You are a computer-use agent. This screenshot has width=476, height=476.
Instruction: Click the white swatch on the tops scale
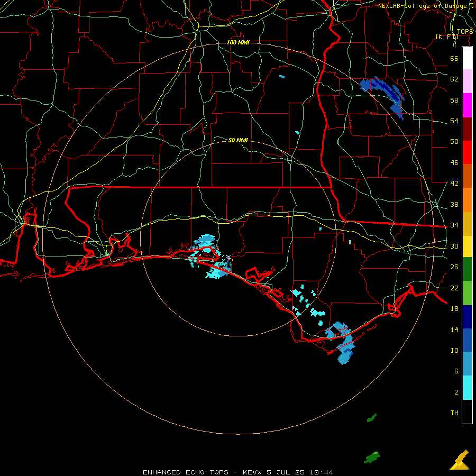pyautogui.click(x=467, y=58)
